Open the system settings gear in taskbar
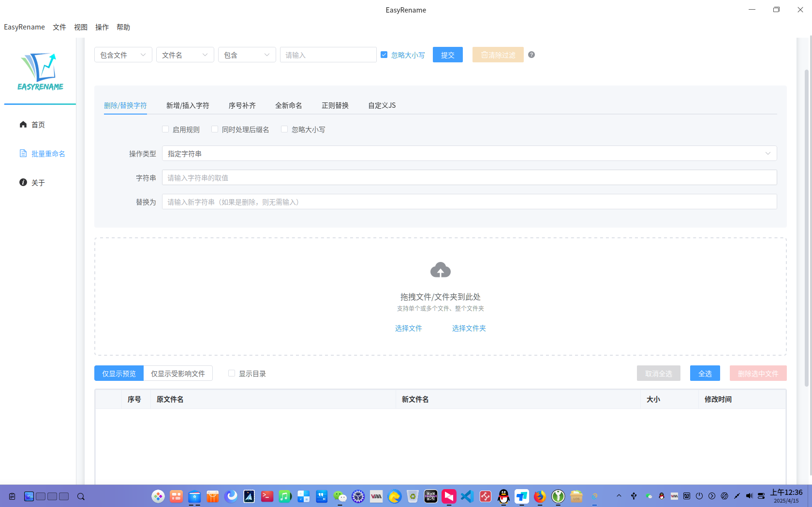This screenshot has height=507, width=812. [x=358, y=496]
